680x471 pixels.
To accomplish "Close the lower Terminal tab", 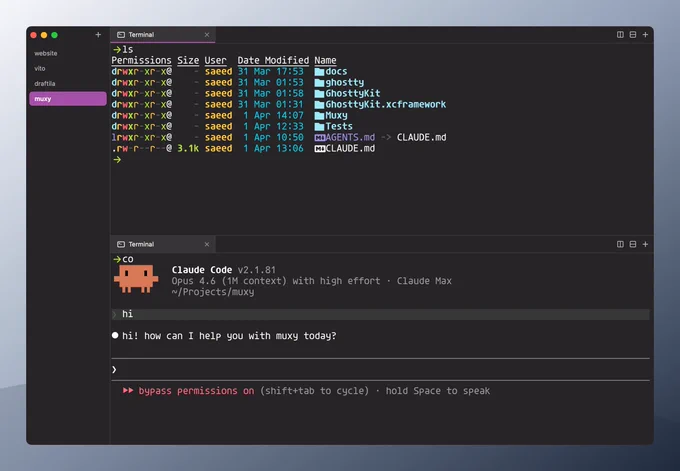I will point(207,244).
